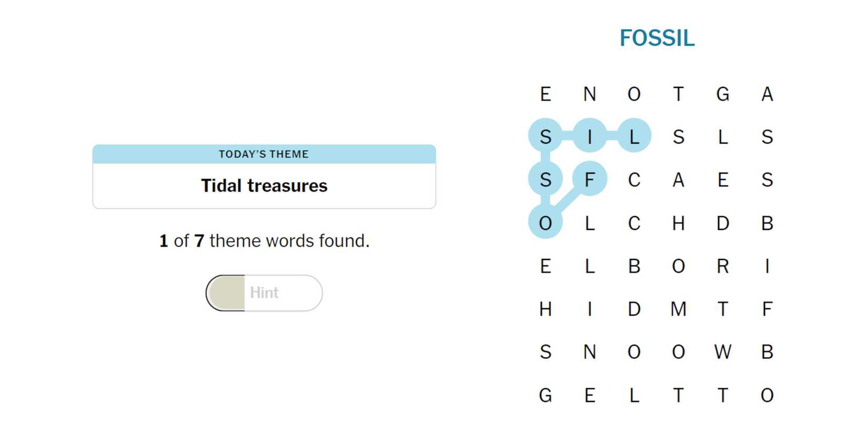Click the theme words found counter
This screenshot has height=434, width=868.
coord(264,241)
